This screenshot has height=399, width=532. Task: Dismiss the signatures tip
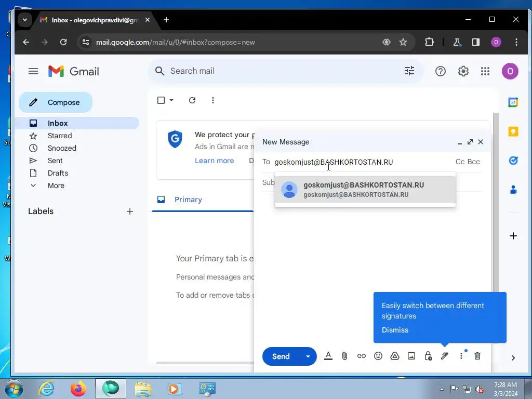pyautogui.click(x=395, y=330)
